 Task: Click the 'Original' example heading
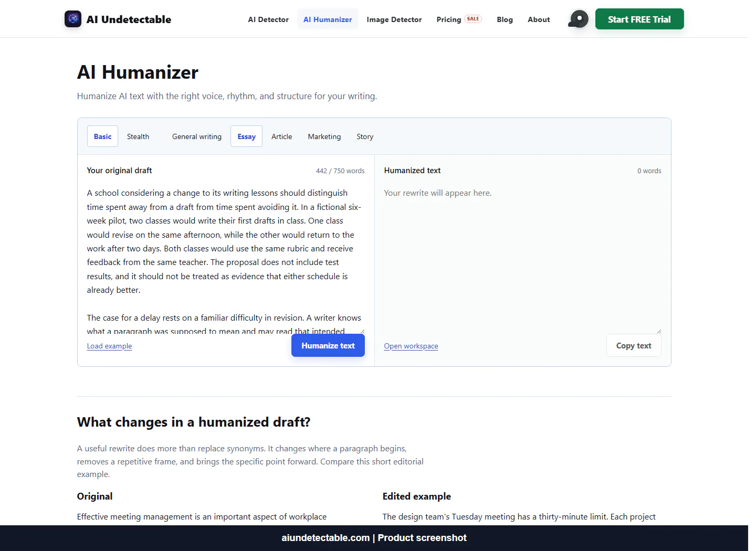tap(94, 496)
